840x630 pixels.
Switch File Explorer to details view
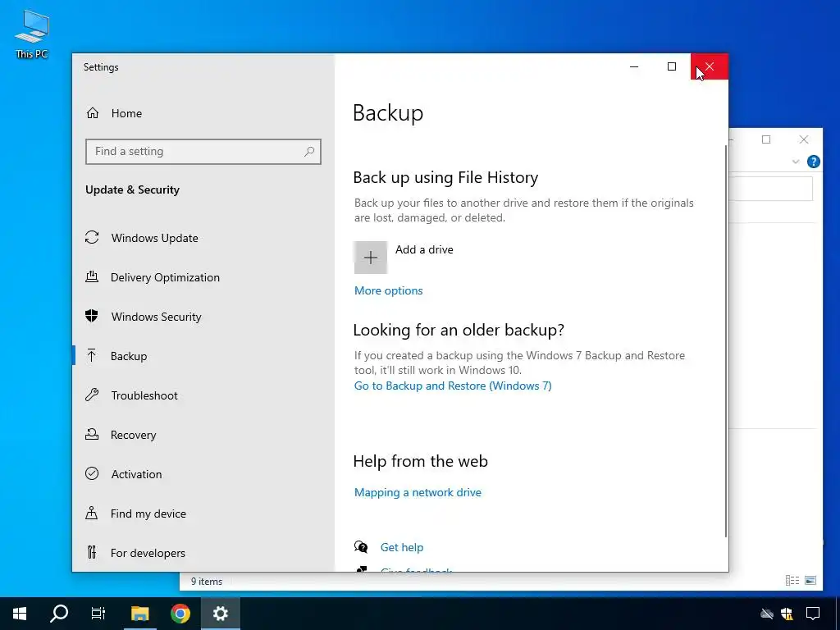click(x=792, y=581)
